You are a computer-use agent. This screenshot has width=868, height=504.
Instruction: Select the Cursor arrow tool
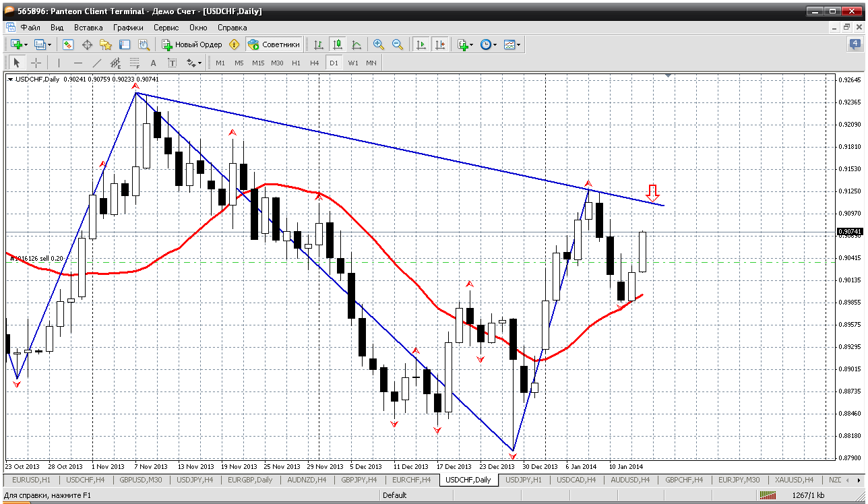click(x=17, y=63)
